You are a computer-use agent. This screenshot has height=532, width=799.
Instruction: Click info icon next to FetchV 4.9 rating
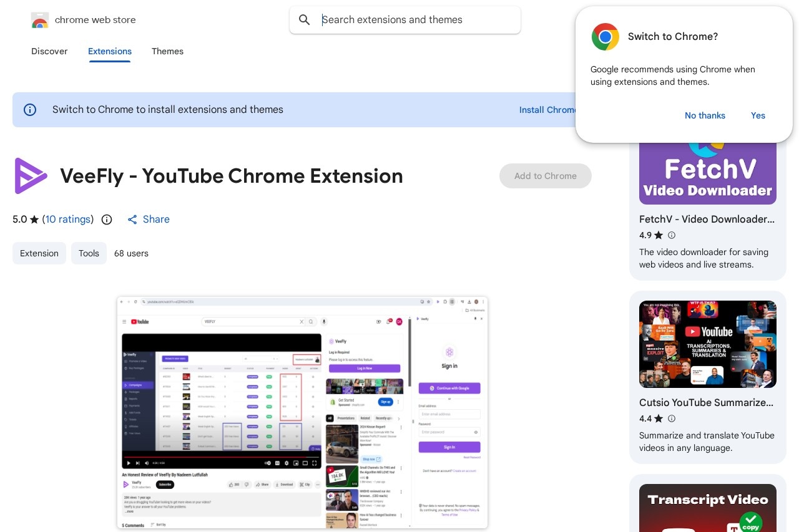coord(672,235)
